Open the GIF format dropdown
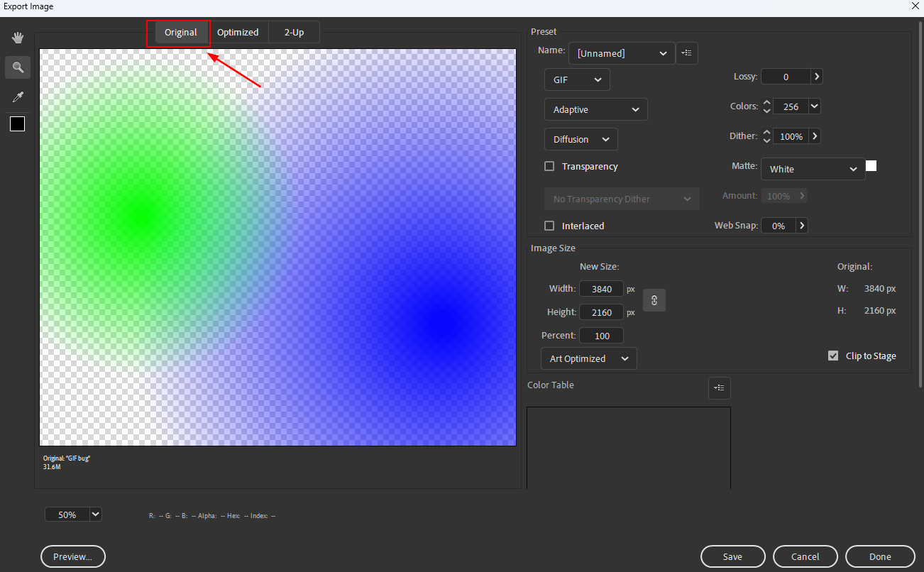 [576, 79]
